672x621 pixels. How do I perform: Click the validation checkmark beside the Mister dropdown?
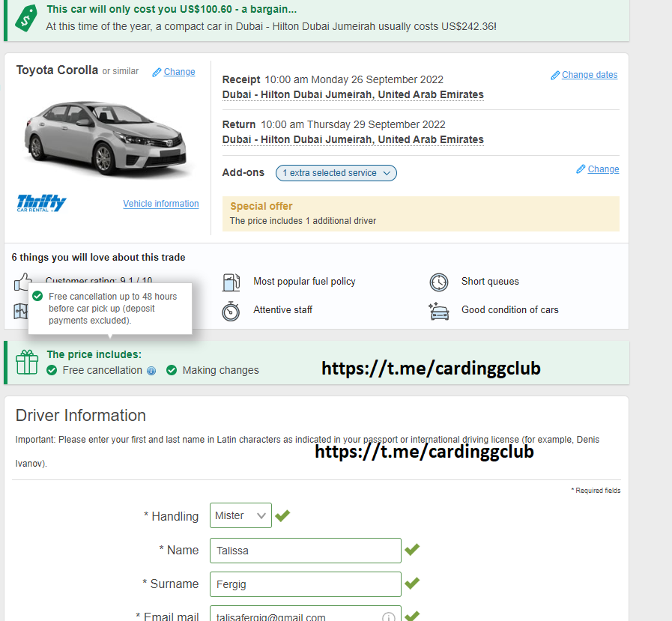282,515
